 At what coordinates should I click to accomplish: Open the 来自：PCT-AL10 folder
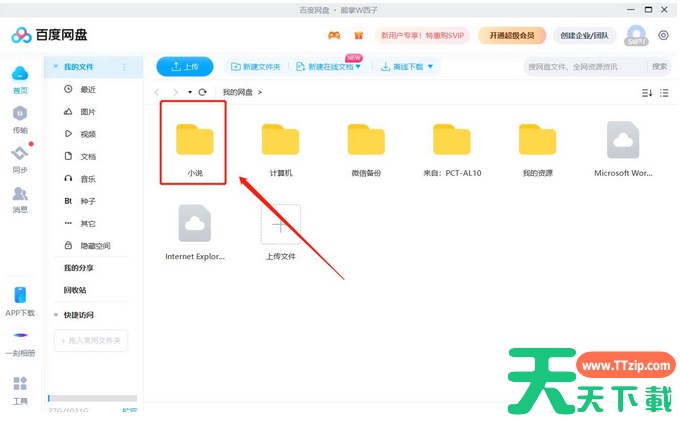[x=452, y=140]
